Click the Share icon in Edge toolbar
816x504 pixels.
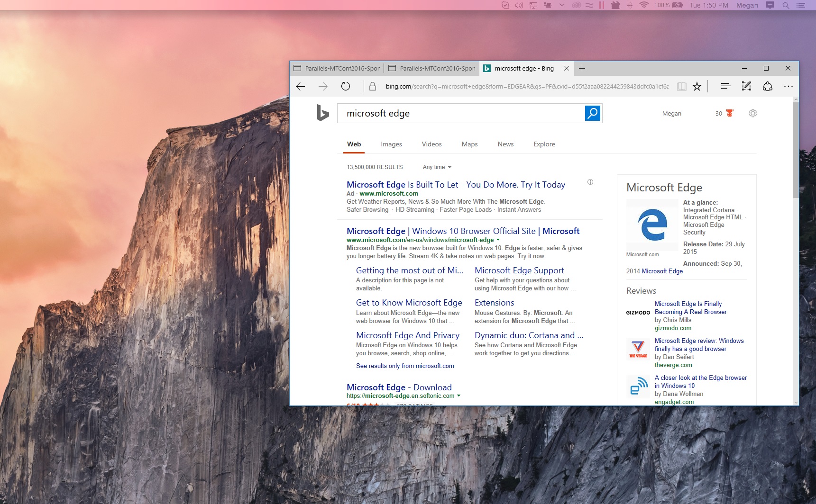pyautogui.click(x=767, y=86)
